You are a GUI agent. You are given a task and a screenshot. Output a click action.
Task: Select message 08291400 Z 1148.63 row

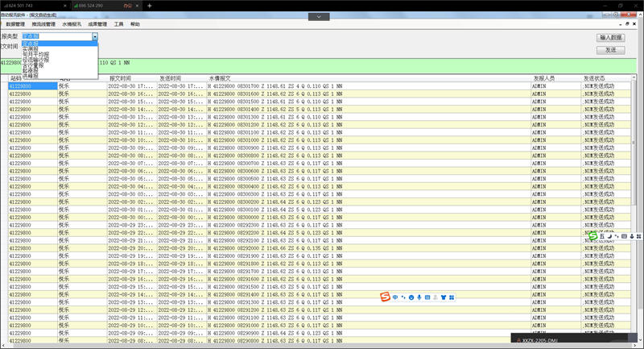[x=320, y=294]
